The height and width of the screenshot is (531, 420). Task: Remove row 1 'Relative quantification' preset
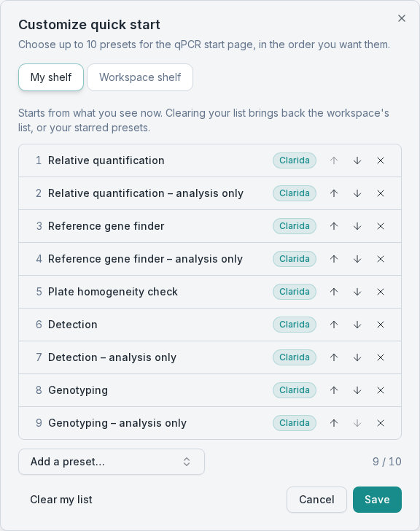click(381, 160)
